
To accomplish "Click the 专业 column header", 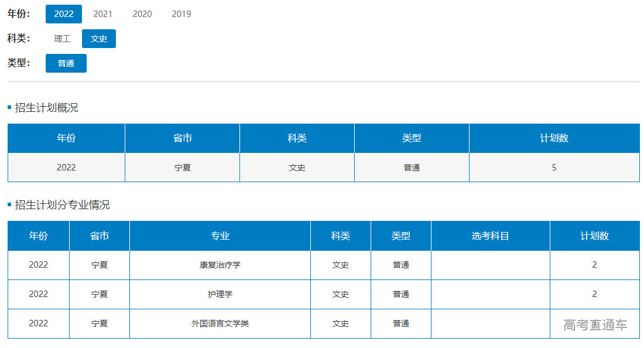I will (x=220, y=236).
